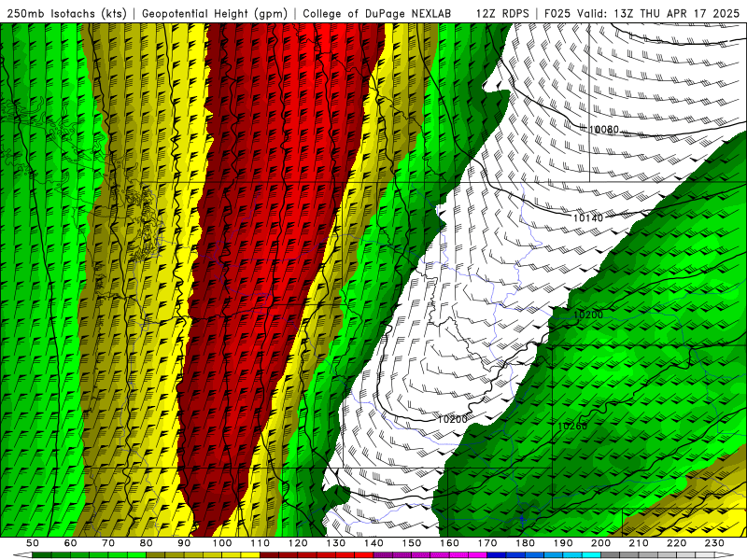Pick the bright red colorbar swatch left of 140
The width and height of the screenshot is (747, 560).
click(364, 555)
